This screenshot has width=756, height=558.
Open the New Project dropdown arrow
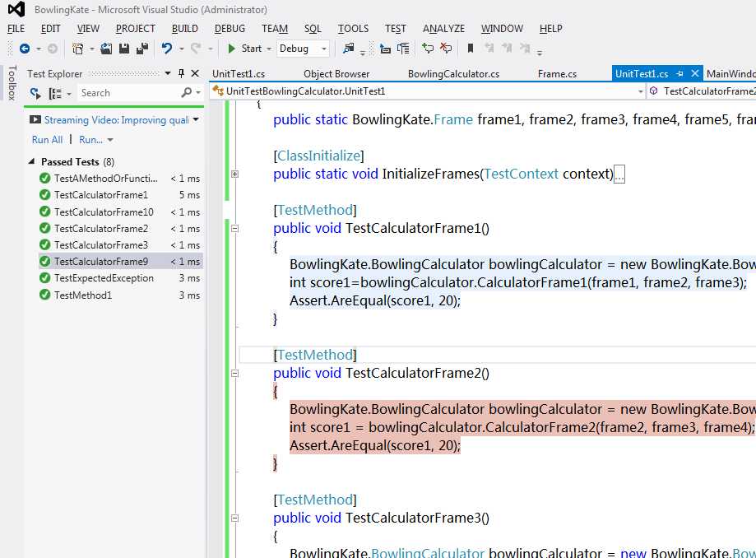point(91,49)
